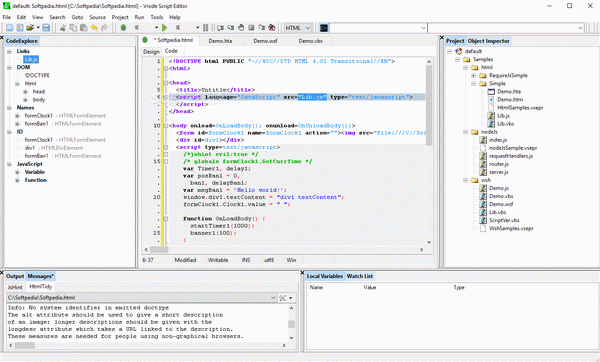Expand the JavaScript Variable node

point(17,172)
